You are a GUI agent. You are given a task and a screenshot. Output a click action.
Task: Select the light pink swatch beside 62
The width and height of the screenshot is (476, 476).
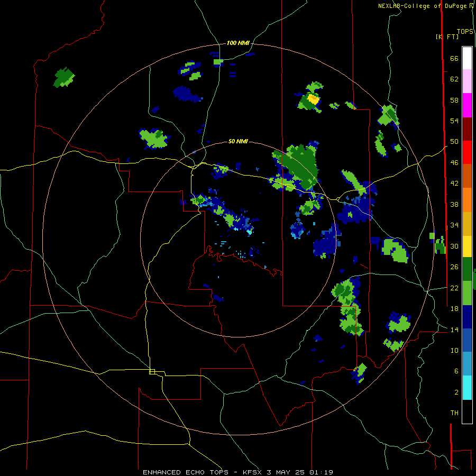[x=467, y=81]
